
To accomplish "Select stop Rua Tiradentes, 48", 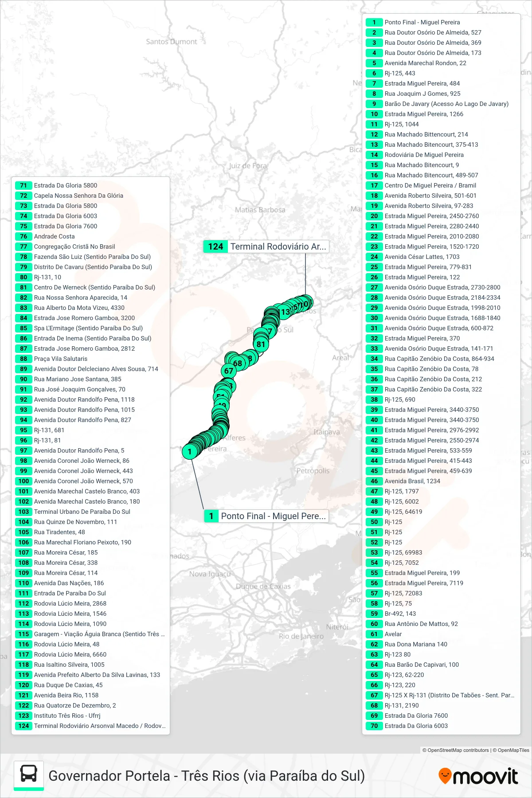I will tap(50, 532).
